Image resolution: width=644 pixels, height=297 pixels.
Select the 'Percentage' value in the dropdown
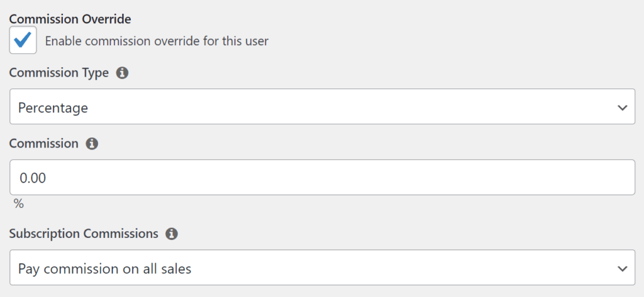coord(53,108)
